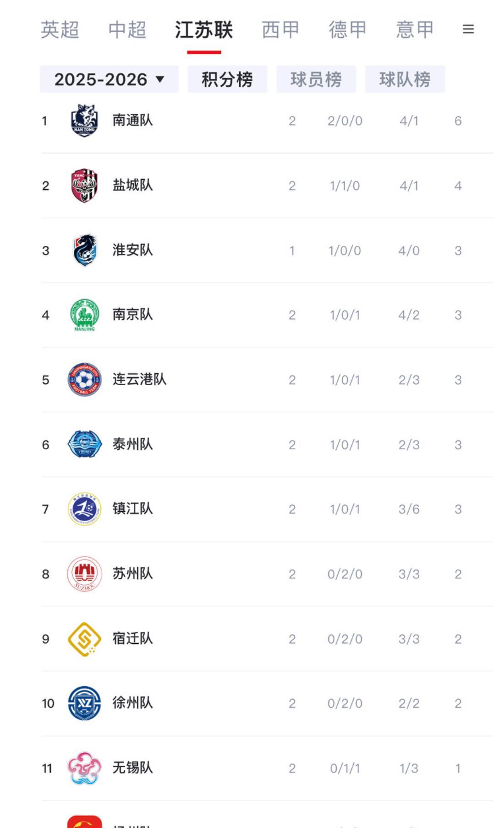Tap the Suzhou red circular logo
The width and height of the screenshot is (504, 828).
click(x=84, y=574)
